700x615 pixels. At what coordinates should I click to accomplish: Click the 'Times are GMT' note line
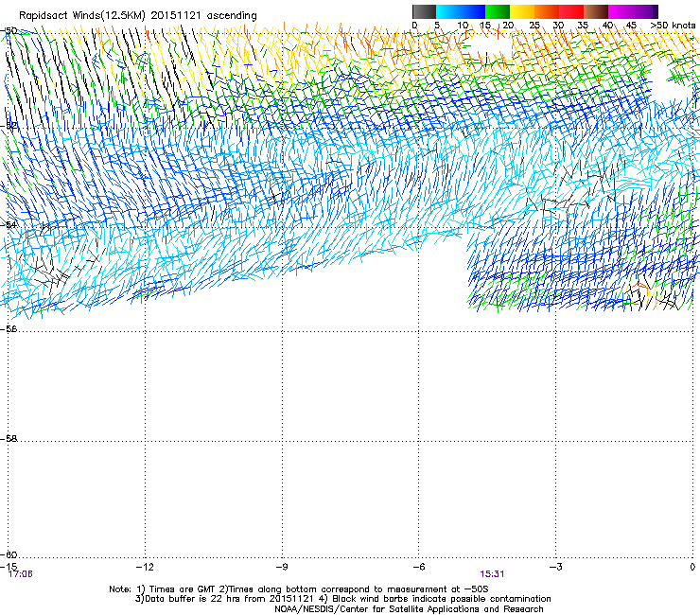click(299, 589)
